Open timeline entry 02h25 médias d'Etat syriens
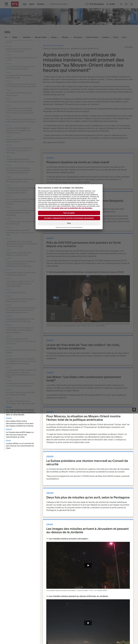138x644 pixels. [20, 424]
